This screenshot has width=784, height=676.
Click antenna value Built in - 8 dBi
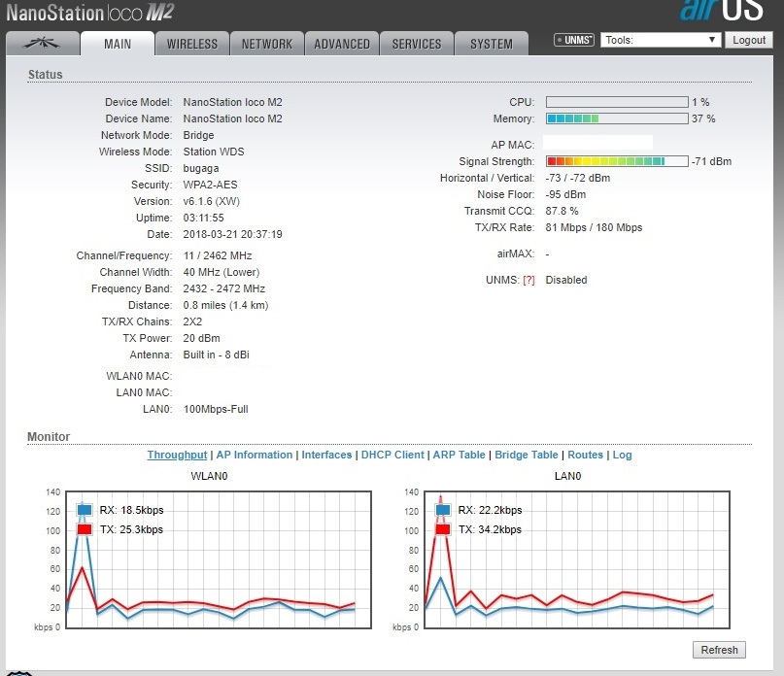(x=216, y=355)
